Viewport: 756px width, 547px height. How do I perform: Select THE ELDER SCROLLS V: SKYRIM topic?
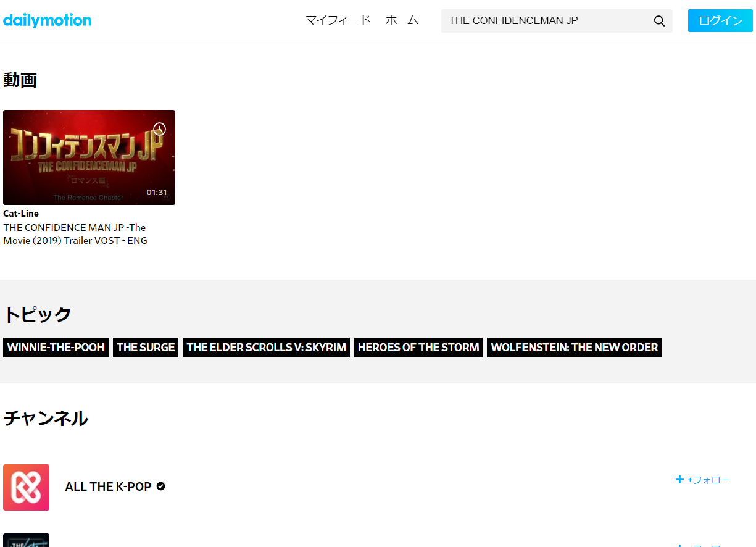pyautogui.click(x=267, y=348)
